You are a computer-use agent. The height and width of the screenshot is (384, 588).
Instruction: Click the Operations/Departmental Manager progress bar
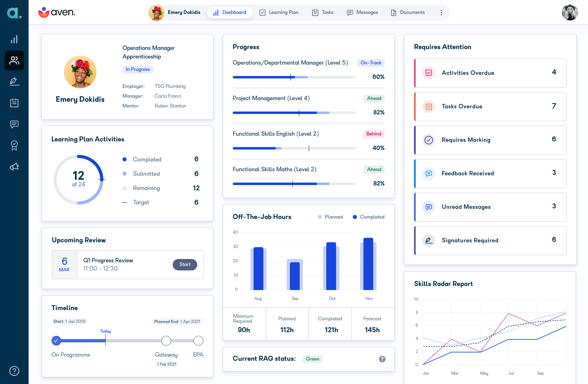[x=294, y=77]
